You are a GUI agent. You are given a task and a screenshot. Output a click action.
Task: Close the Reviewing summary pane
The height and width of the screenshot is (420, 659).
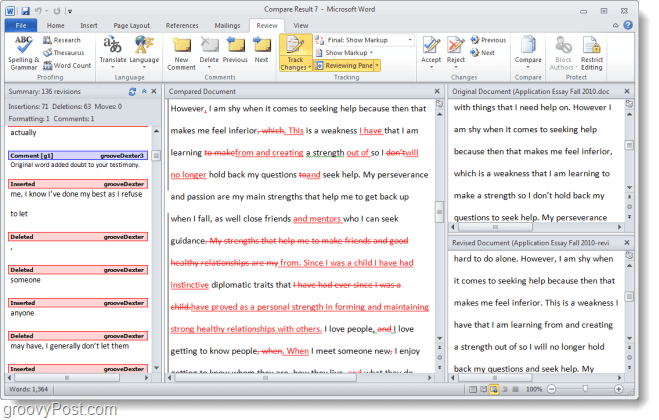click(x=154, y=91)
